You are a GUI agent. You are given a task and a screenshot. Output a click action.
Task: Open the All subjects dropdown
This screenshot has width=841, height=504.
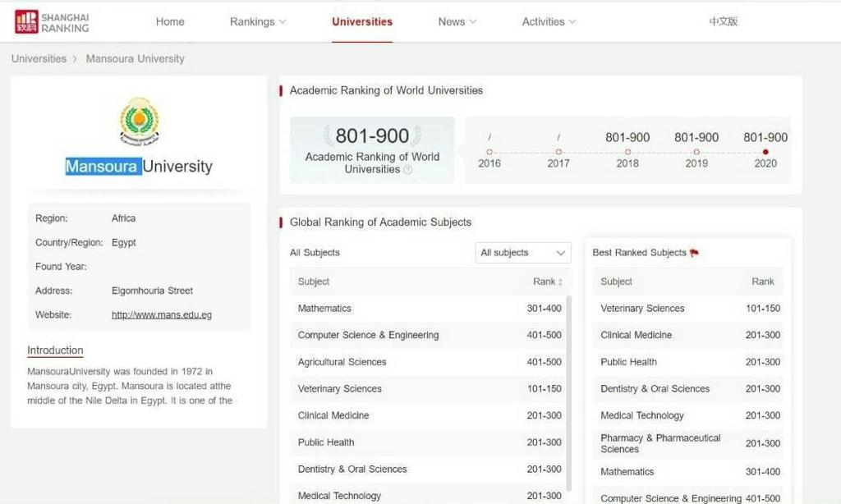click(x=523, y=253)
